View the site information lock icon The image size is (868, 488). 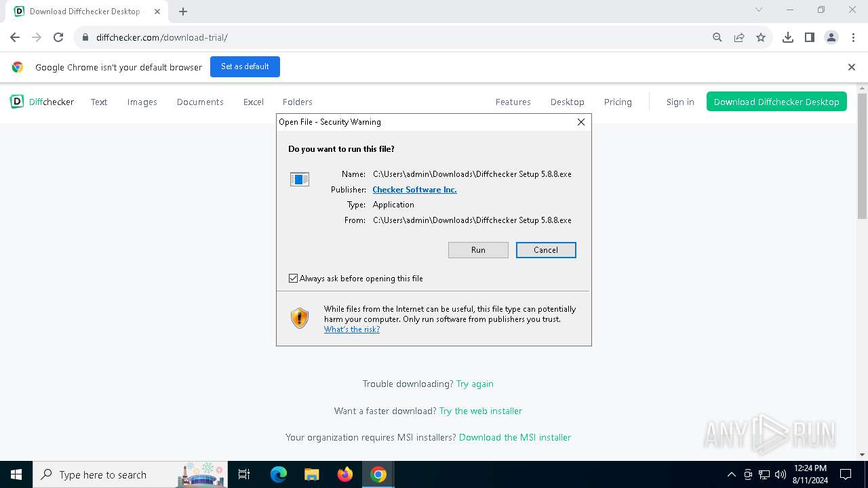pyautogui.click(x=85, y=37)
